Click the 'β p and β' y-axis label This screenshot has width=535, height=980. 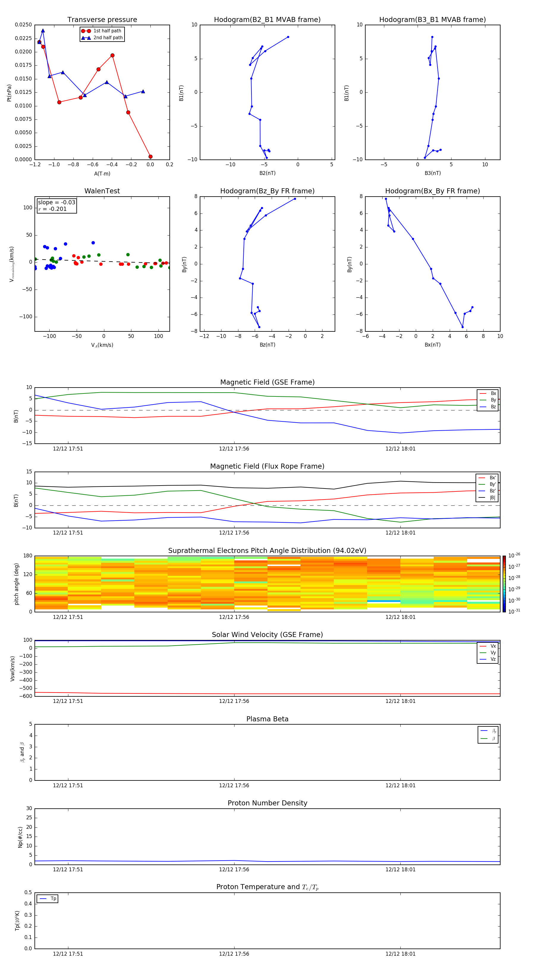click(x=22, y=752)
